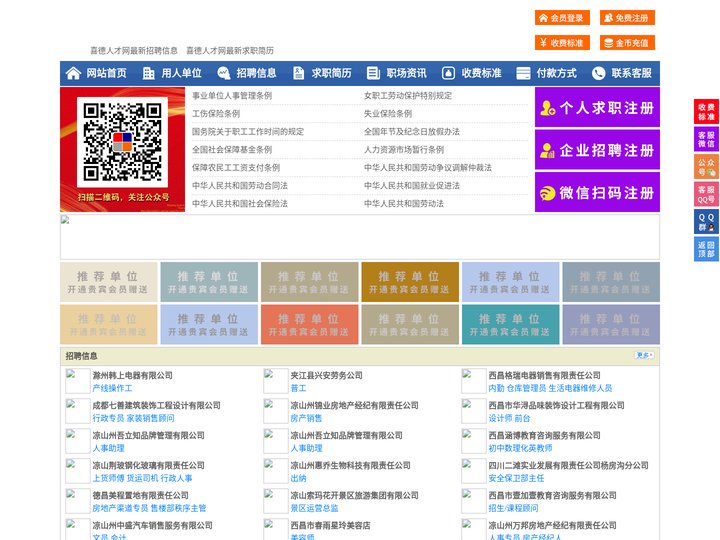Open the 女职工劳动保护特别规定 link

(408, 96)
